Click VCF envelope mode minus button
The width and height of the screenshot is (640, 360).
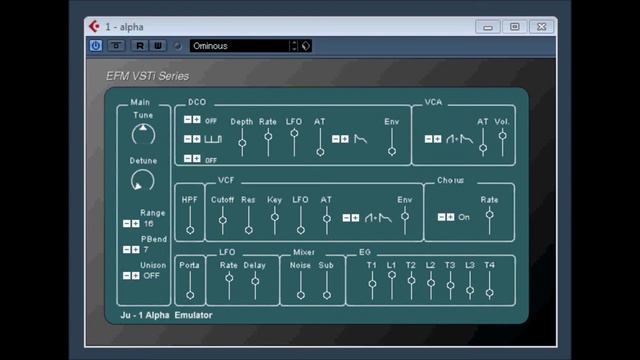[x=346, y=218]
